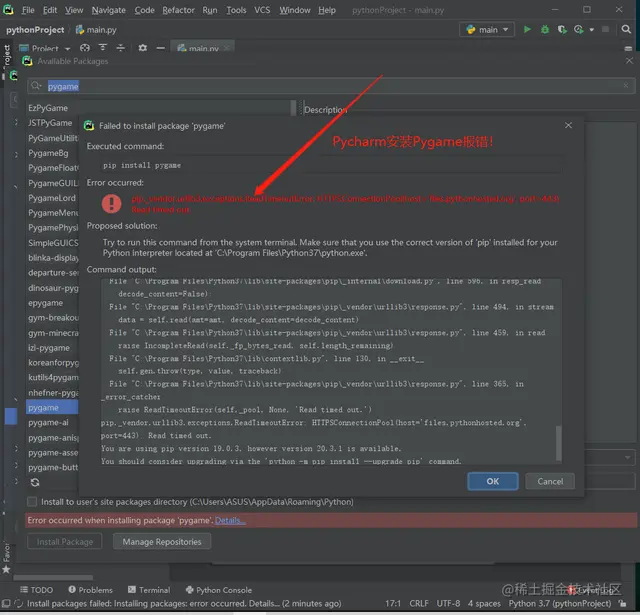Click pythonProject breadcrumb in navigation bar
Screen dimensions: 640x615
tap(35, 30)
